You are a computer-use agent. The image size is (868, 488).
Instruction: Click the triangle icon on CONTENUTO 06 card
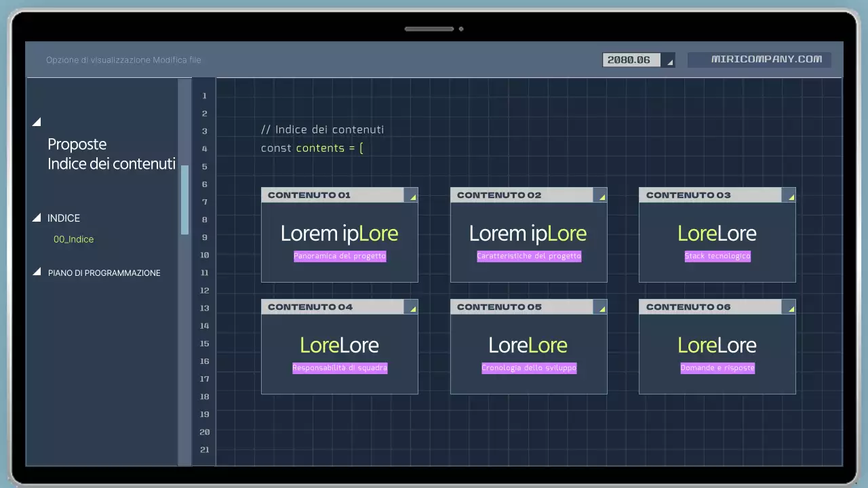(x=790, y=308)
